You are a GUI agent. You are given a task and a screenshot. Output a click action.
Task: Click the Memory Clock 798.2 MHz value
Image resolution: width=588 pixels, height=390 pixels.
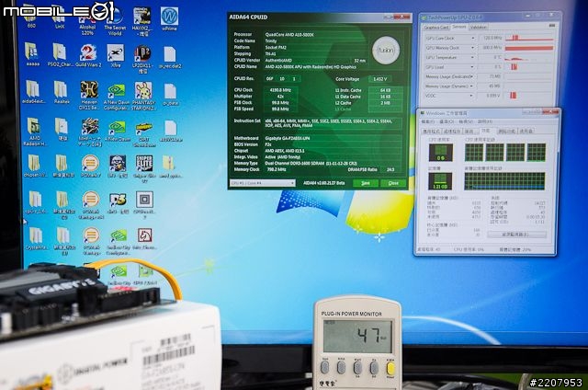tap(277, 169)
